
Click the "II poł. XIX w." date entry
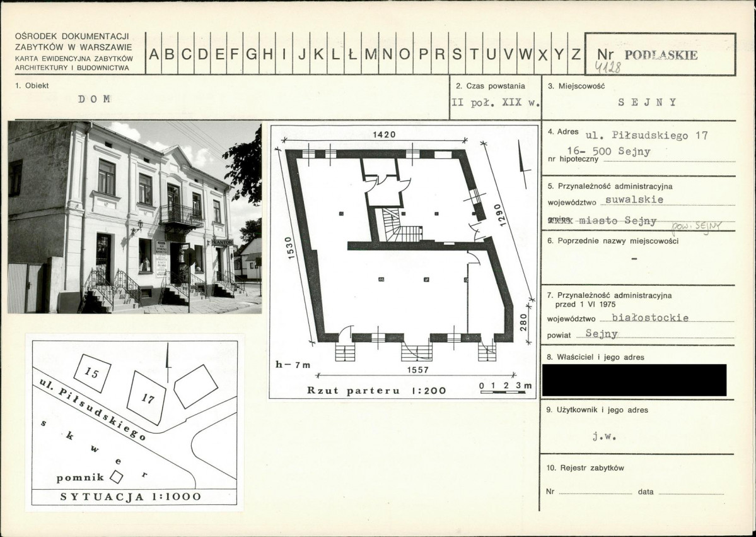496,103
